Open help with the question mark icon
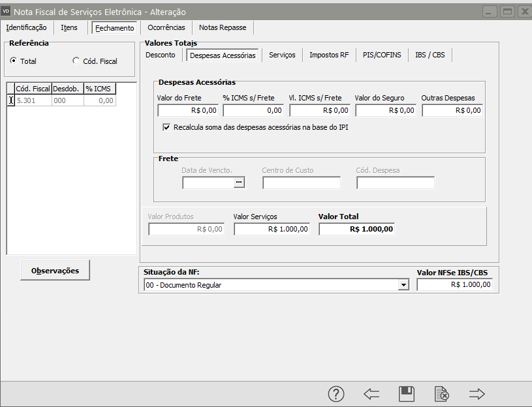The image size is (532, 407). point(336,393)
